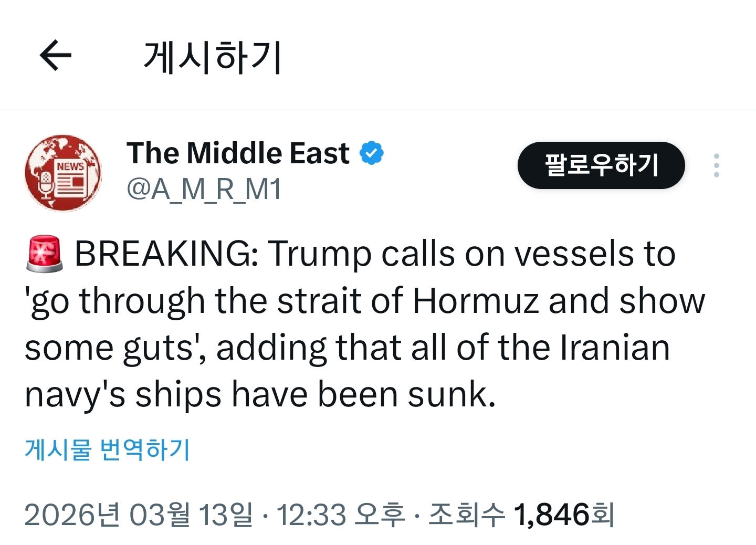
Task: Click the blue verified checkmark badge
Action: 371,152
